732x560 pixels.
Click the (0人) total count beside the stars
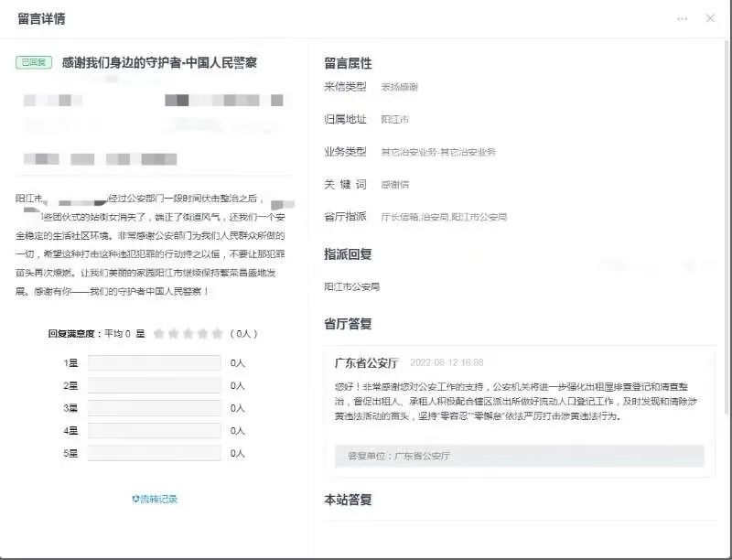click(x=243, y=334)
